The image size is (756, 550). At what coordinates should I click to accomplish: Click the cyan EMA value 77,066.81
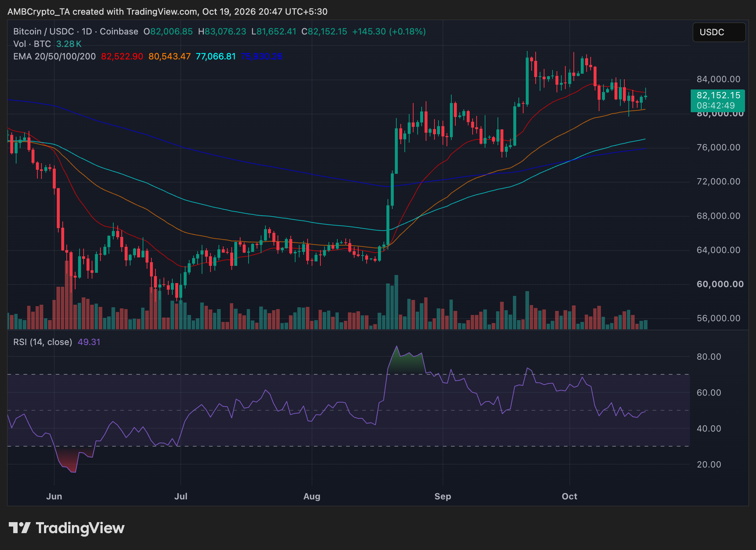coord(216,56)
